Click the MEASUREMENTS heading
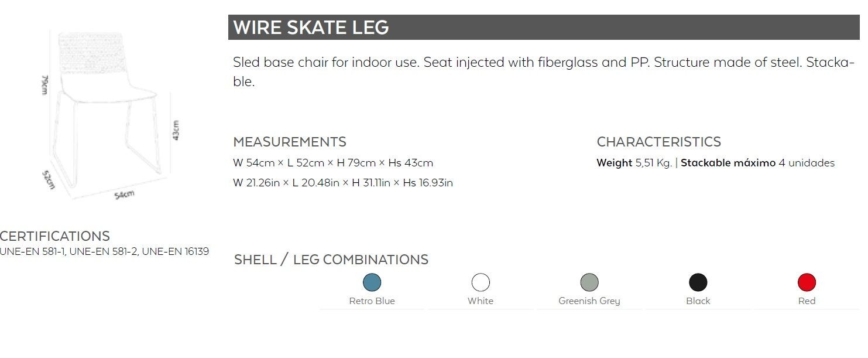Screen dimensions: 868x358 (290, 142)
